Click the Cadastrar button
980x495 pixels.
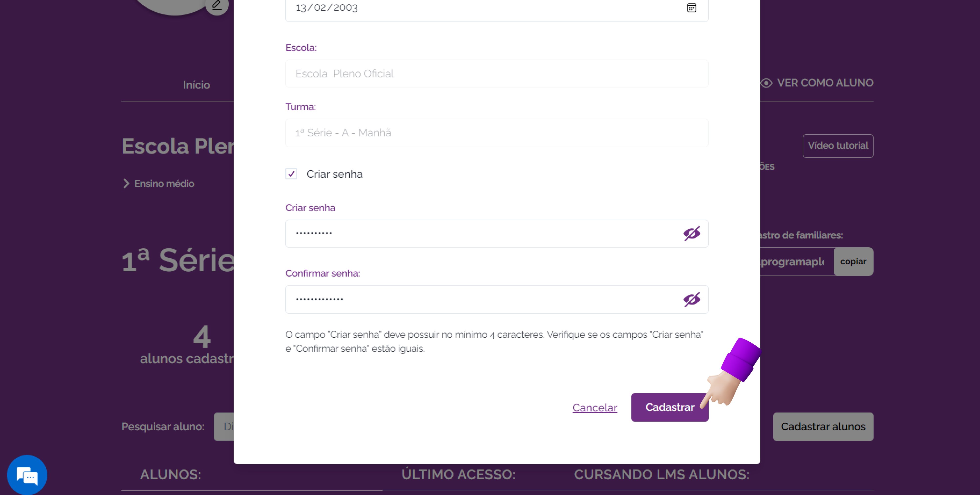pyautogui.click(x=670, y=407)
